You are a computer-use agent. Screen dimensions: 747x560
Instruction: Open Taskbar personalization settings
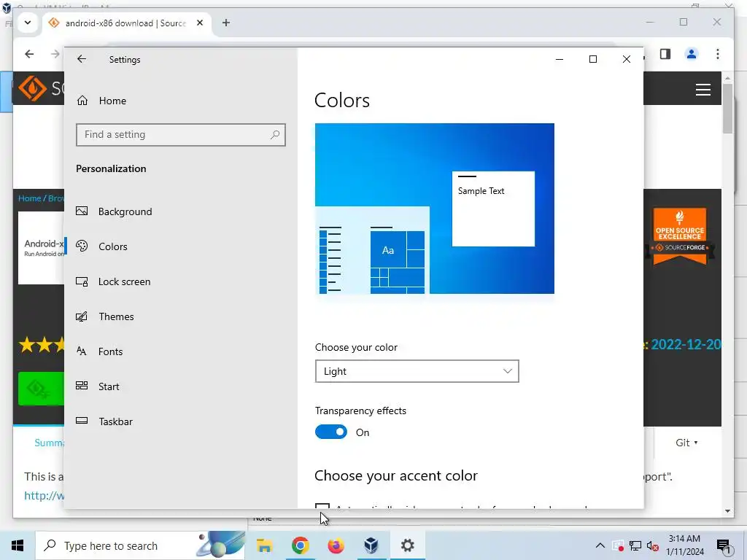tap(115, 421)
